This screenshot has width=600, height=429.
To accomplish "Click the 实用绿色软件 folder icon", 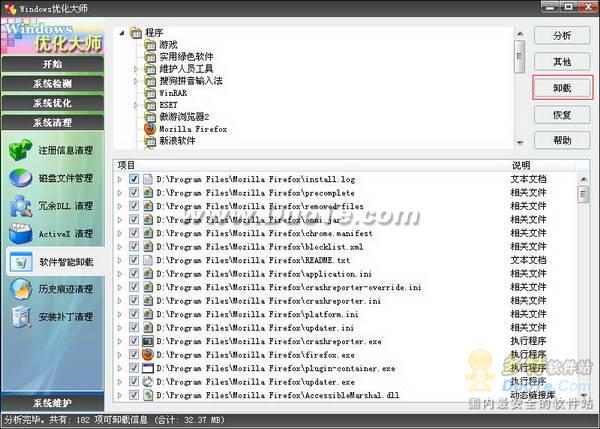I will point(150,57).
